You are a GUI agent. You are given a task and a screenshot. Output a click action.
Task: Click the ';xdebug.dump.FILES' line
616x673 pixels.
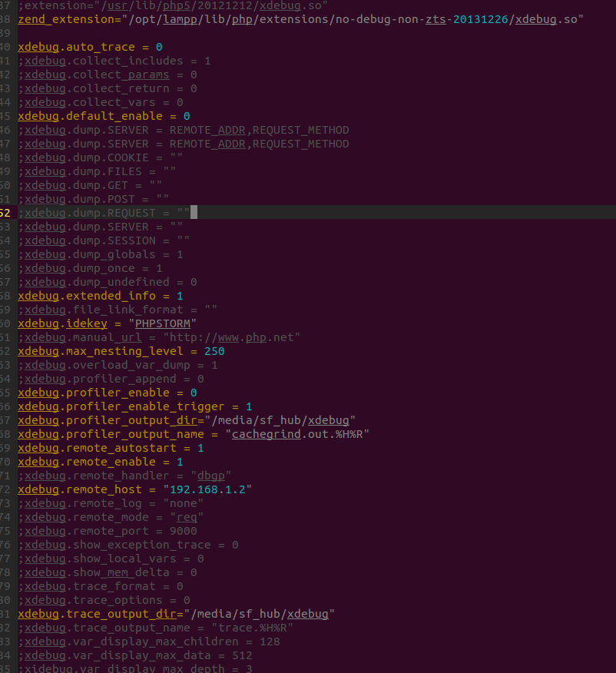[x=97, y=171]
